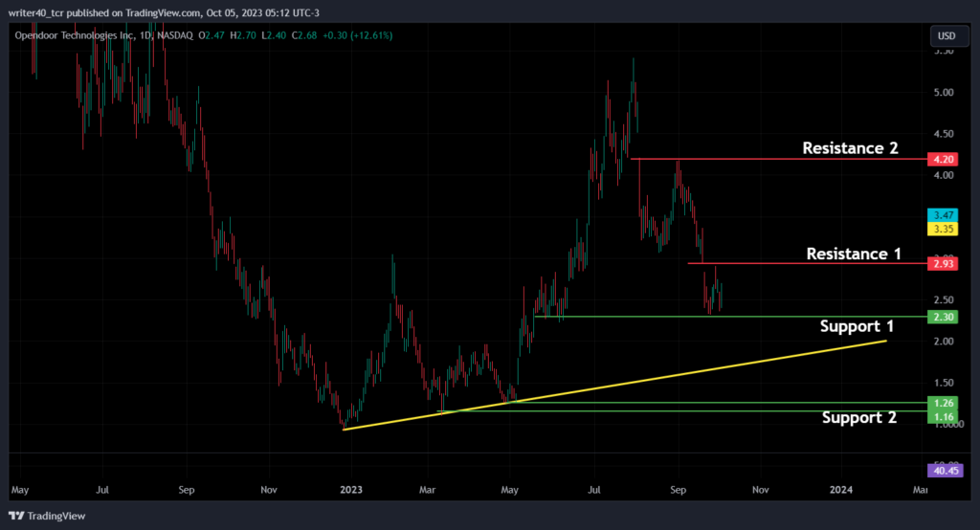Open the USD currency selector

point(947,36)
